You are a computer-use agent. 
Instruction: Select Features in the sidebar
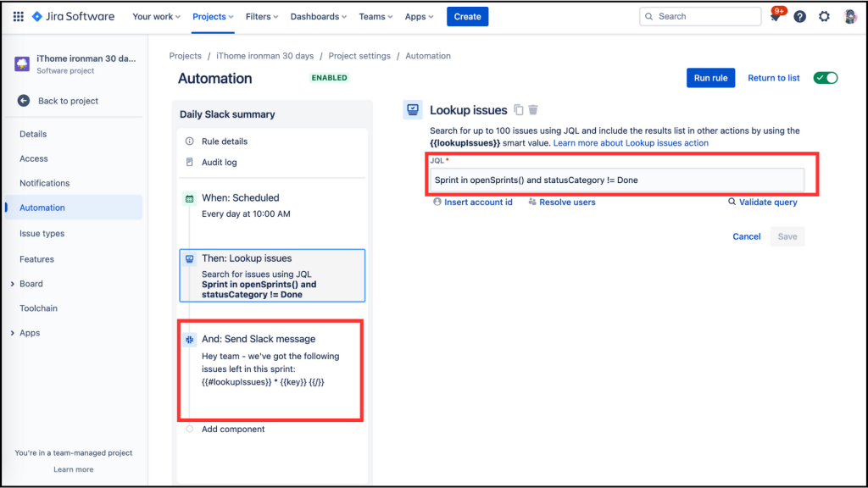[36, 259]
